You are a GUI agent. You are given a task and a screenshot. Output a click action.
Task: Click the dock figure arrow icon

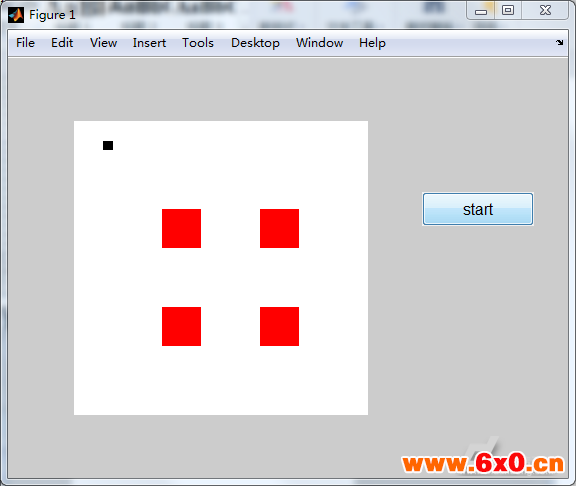coord(559,43)
